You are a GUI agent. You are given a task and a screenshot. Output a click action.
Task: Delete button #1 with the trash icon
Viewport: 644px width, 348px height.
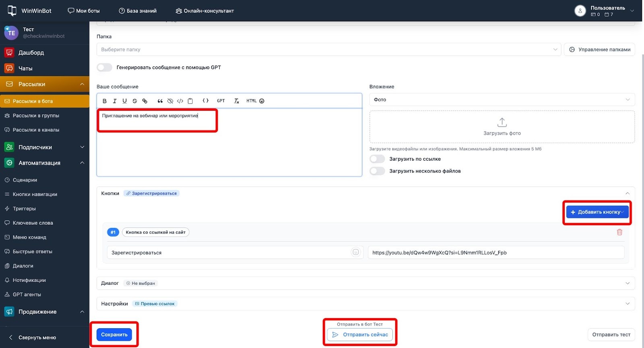point(619,232)
